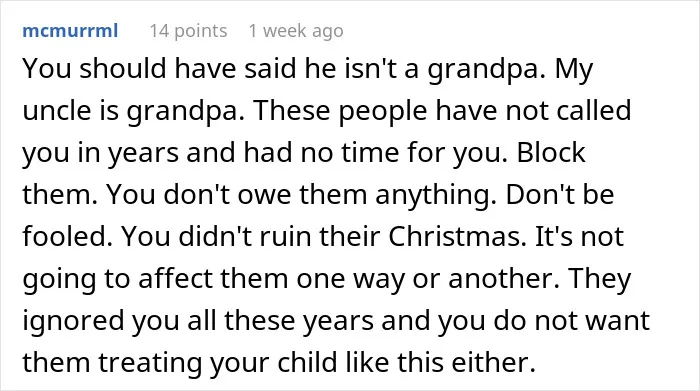Click the word 'grandpa' in the first line
This screenshot has width=700, height=391.
(483, 70)
